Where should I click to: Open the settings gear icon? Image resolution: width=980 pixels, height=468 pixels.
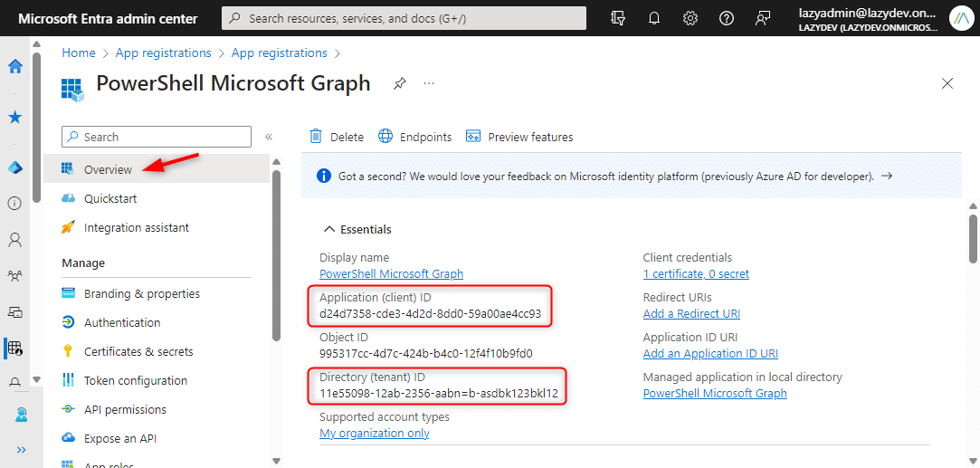click(690, 18)
